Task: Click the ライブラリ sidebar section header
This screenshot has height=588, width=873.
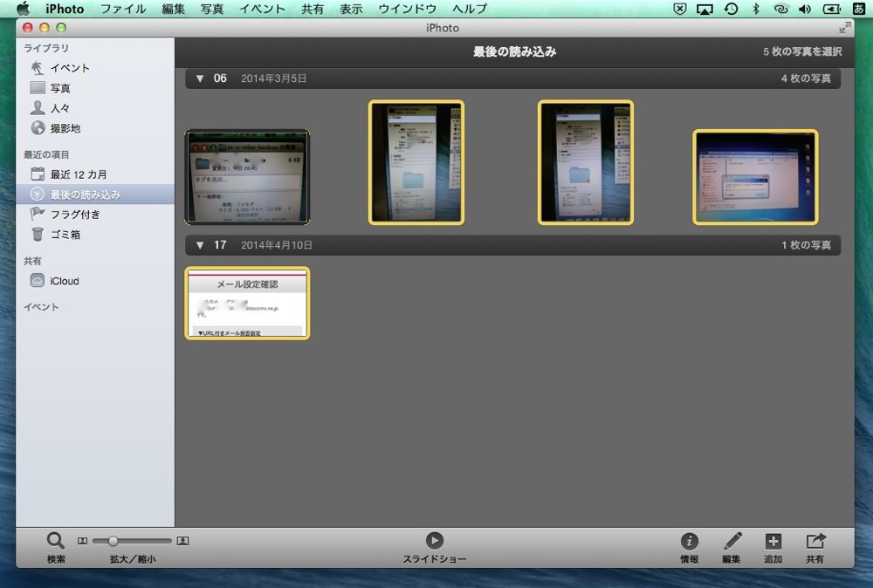Action: (x=46, y=48)
